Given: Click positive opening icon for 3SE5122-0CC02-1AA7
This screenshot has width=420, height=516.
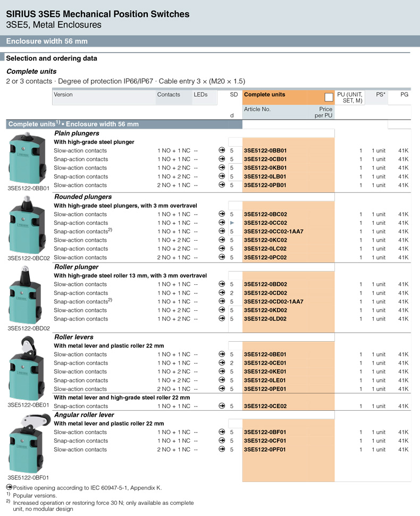Looking at the screenshot, I should tap(222, 232).
